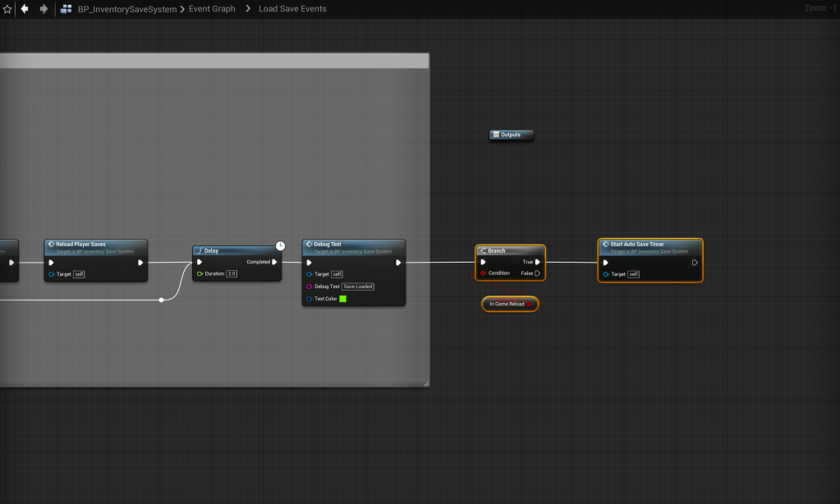This screenshot has width=840, height=504.
Task: Open BP_InventorySaveSystem in the breadcrumb
Action: pos(127,9)
